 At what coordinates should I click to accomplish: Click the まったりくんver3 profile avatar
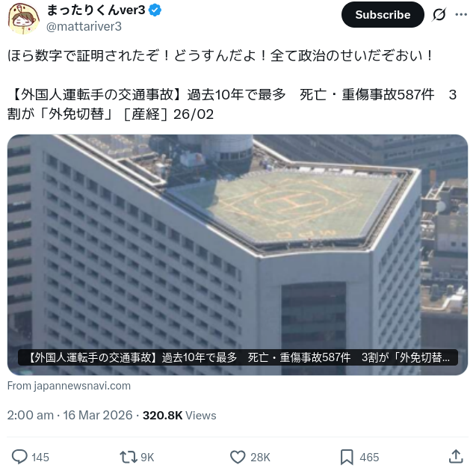[x=23, y=18]
